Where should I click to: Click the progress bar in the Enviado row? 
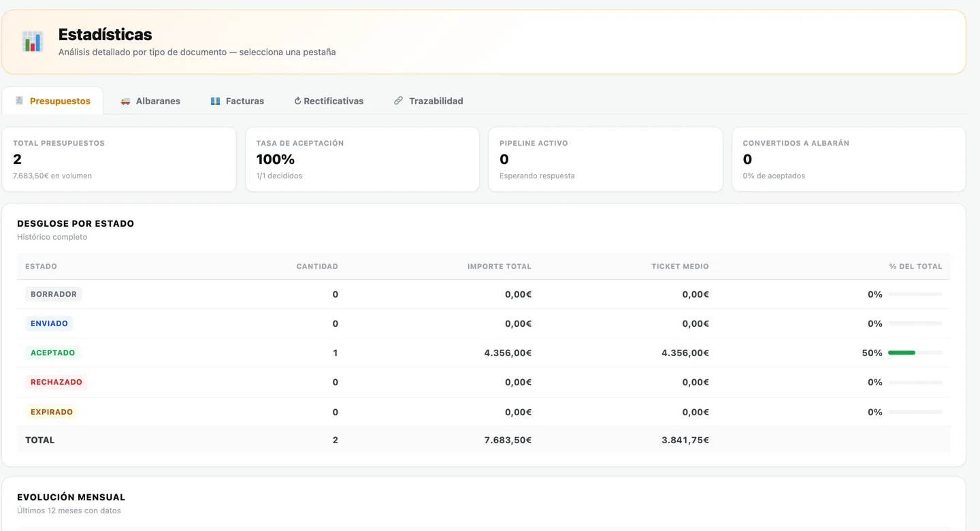tap(915, 323)
